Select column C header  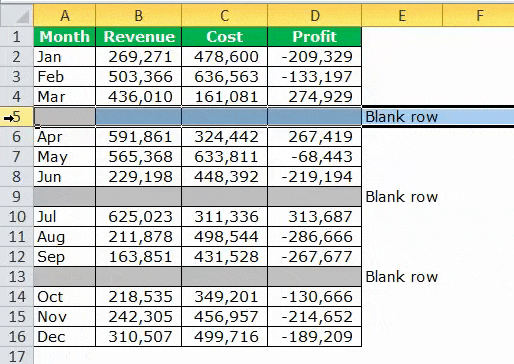coord(224,15)
